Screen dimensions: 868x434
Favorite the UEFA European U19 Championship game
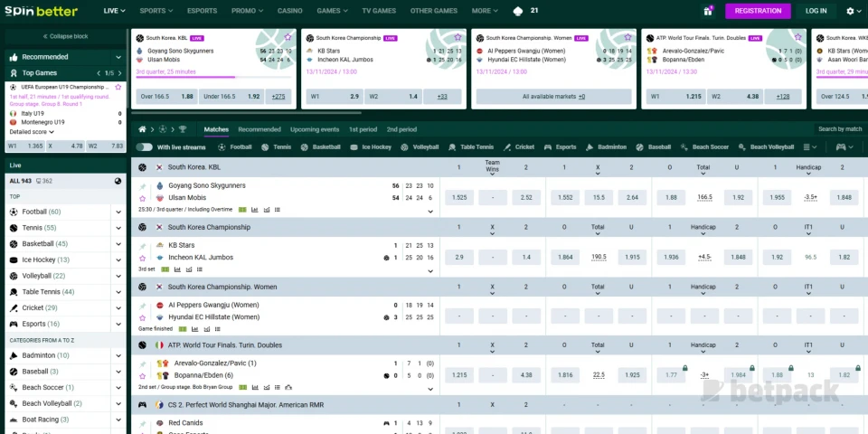pyautogui.click(x=119, y=87)
